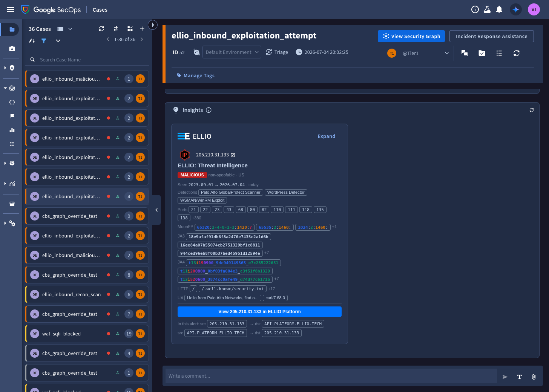The image size is (549, 392).
Task: Open the case task list icon
Action: tap(499, 53)
